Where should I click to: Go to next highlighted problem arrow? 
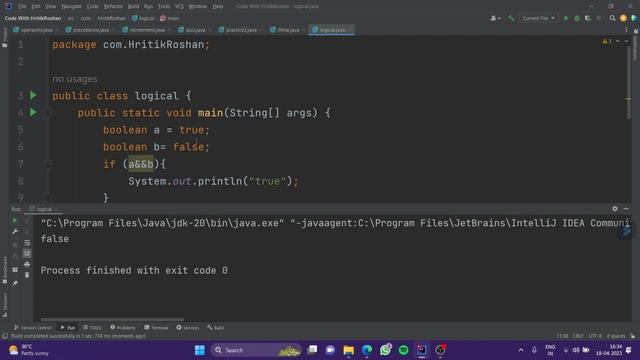[x=626, y=41]
